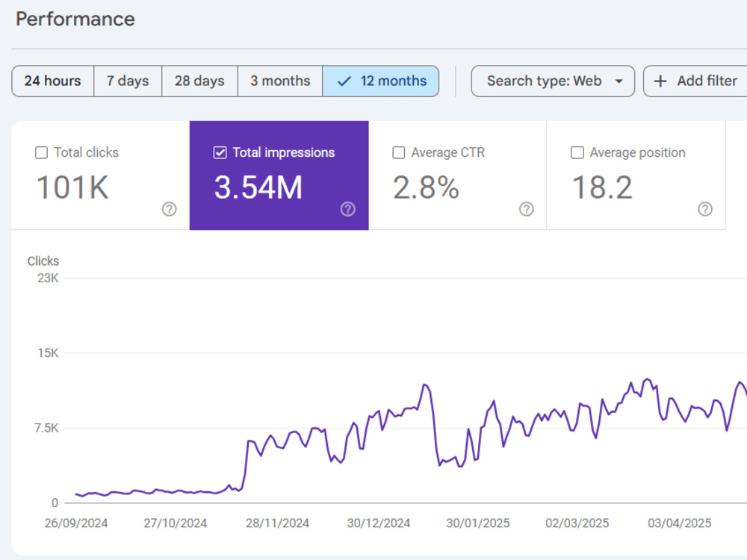Click the 15K axis value
Screen dimensions: 747x560
(48, 353)
